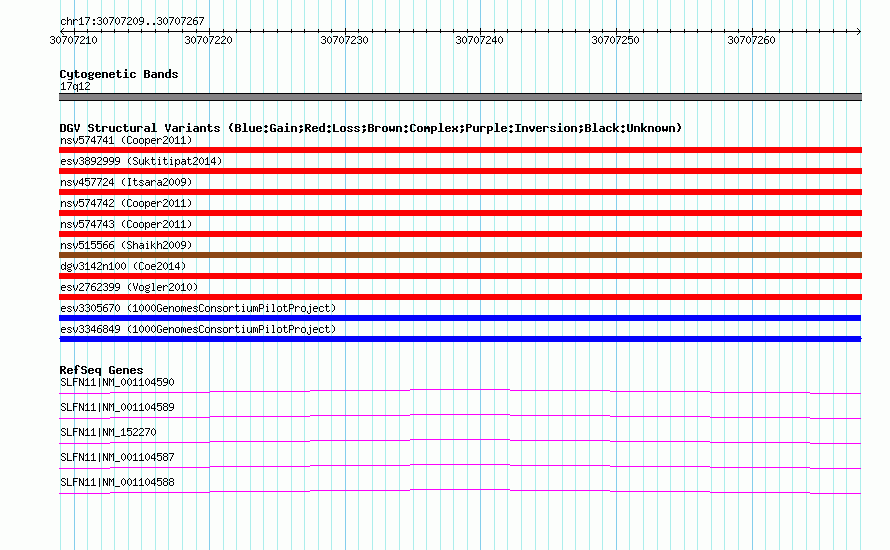Open variant dgv3142n100 (Coe2014) label

[123, 266]
